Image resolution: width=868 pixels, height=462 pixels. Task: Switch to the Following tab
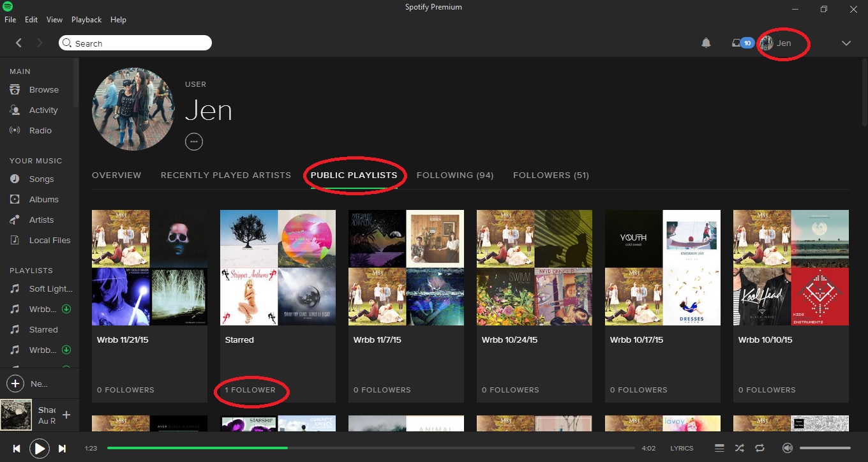click(x=455, y=175)
